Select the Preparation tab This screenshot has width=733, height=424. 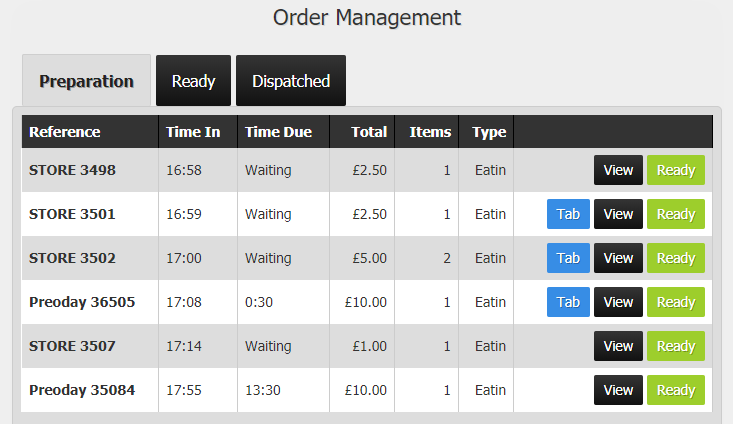tap(86, 80)
